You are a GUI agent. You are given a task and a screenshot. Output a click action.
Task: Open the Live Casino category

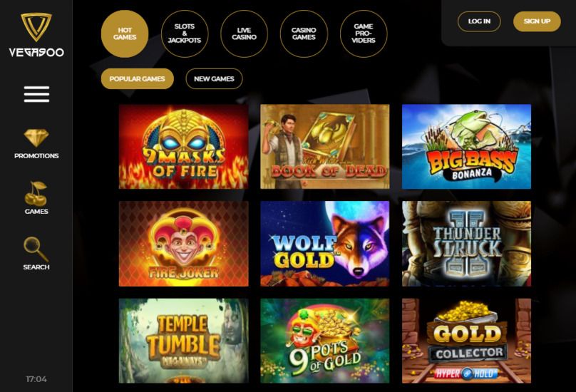[244, 33]
